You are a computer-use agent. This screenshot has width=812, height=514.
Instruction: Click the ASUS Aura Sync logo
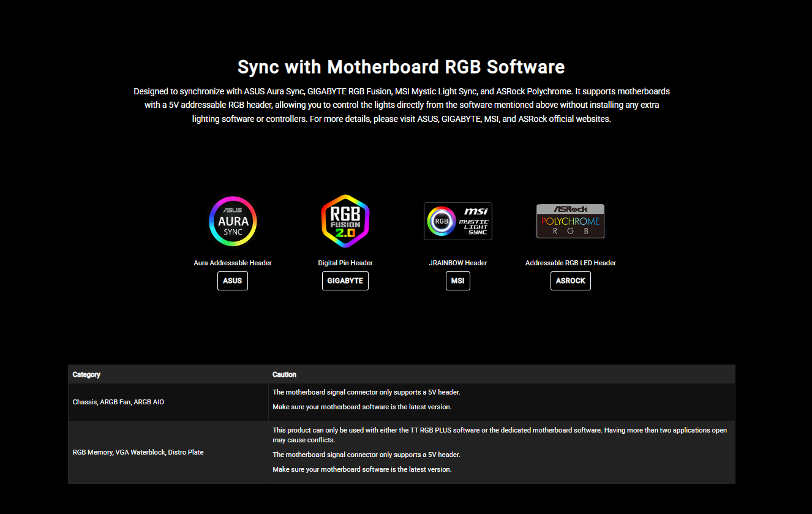click(233, 221)
